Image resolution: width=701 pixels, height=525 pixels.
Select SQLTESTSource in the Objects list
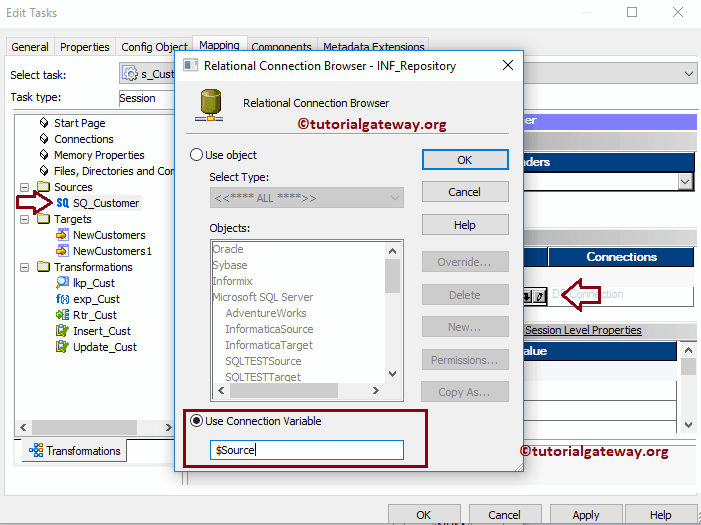[x=263, y=361]
